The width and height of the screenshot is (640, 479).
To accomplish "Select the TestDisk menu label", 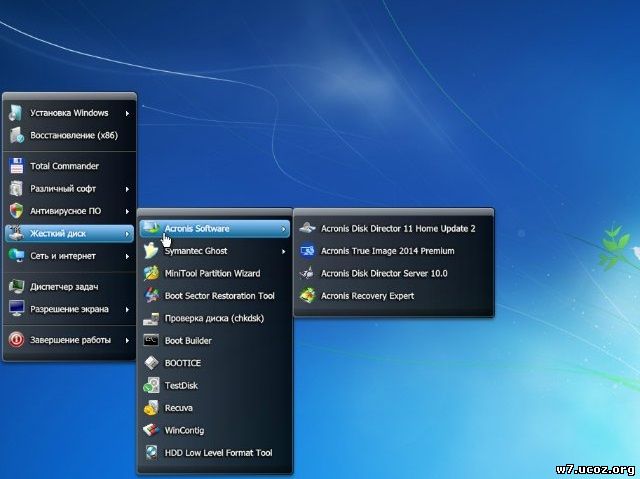I will point(181,386).
